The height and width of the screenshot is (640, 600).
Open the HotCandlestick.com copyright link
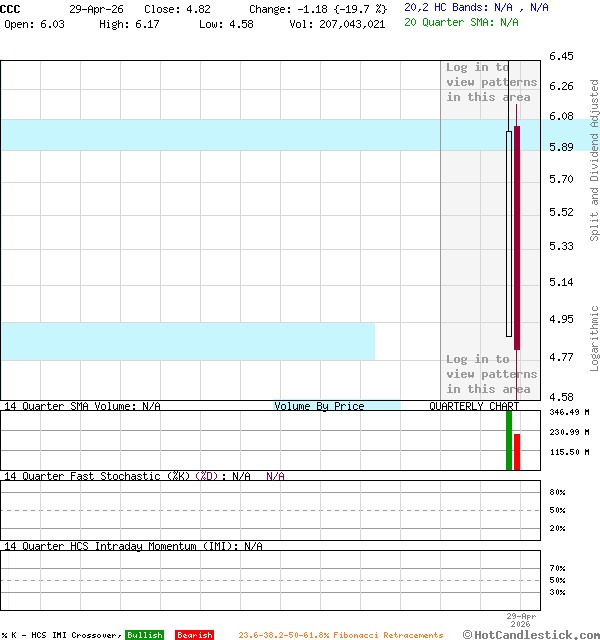(531, 634)
